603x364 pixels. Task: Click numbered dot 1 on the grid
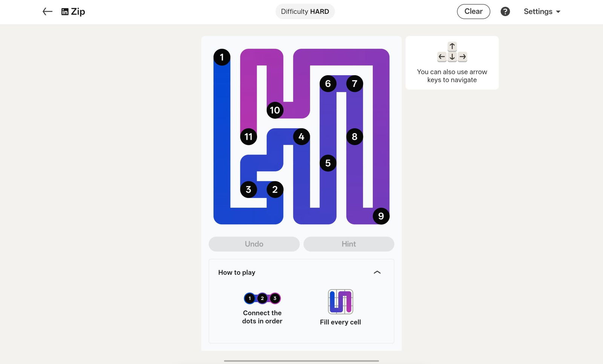point(222,57)
